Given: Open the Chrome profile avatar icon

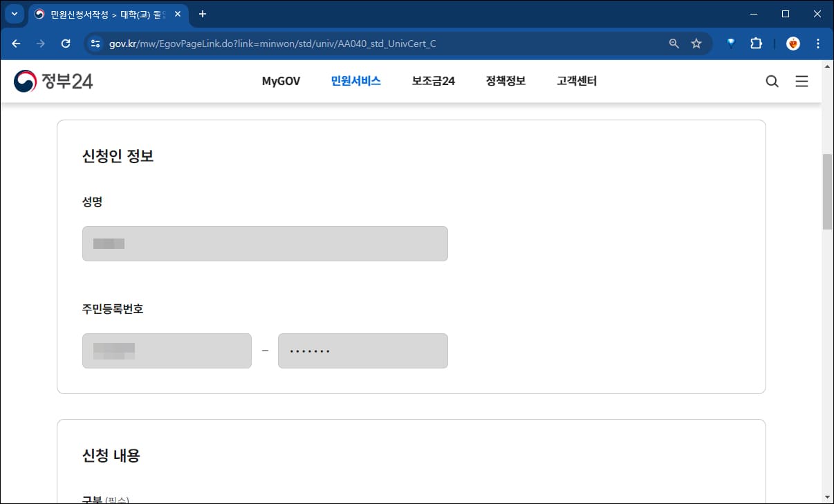Looking at the screenshot, I should [x=793, y=43].
